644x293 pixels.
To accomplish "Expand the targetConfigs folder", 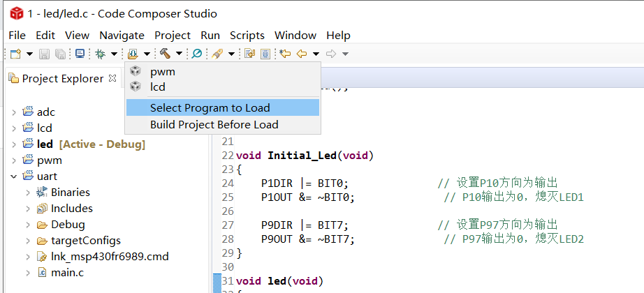I will pos(28,241).
